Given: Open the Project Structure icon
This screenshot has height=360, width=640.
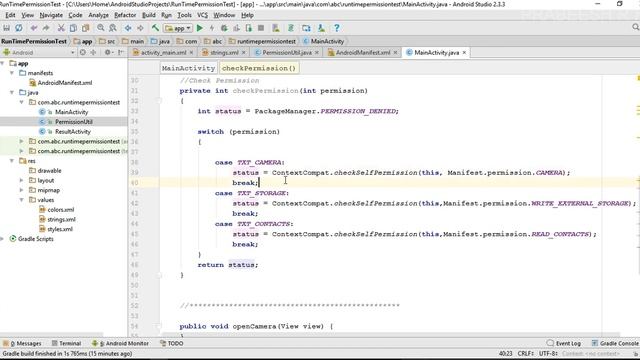Looking at the screenshot, I should click(x=306, y=28).
